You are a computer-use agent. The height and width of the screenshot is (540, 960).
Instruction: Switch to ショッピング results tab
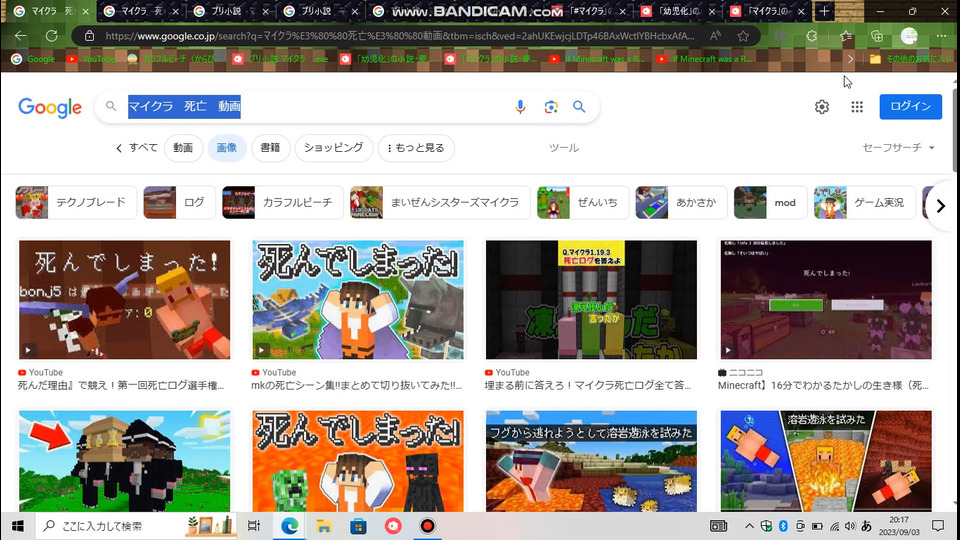334,148
